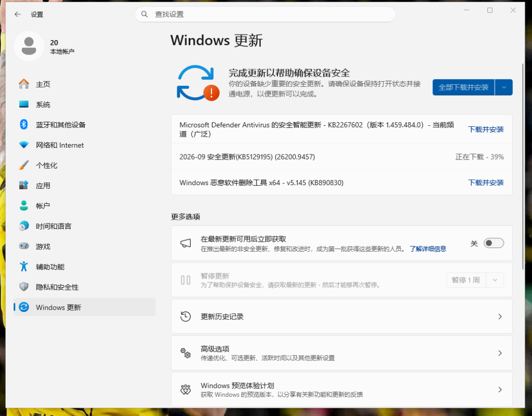532x416 pixels.
Task: Click the large update status alert icon
Action: coord(198,83)
